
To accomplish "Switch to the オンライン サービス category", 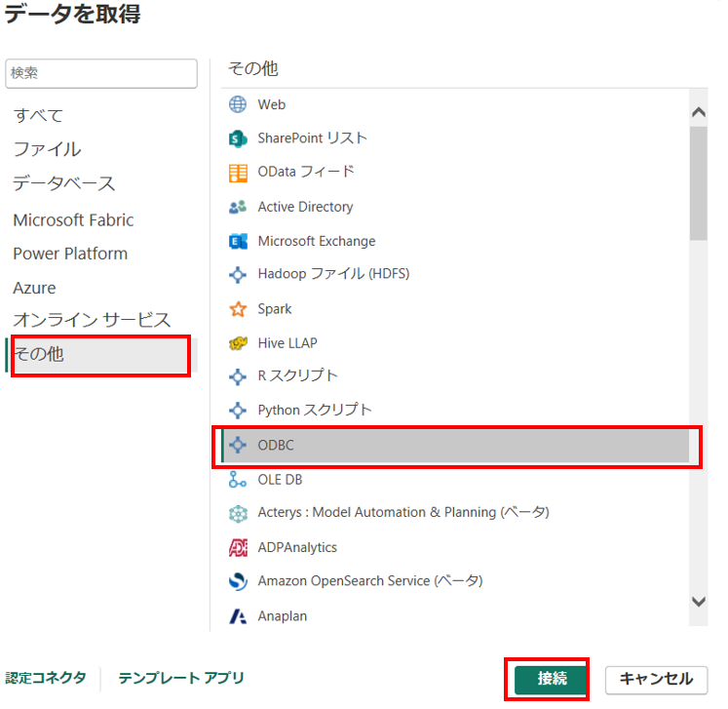I will click(92, 320).
